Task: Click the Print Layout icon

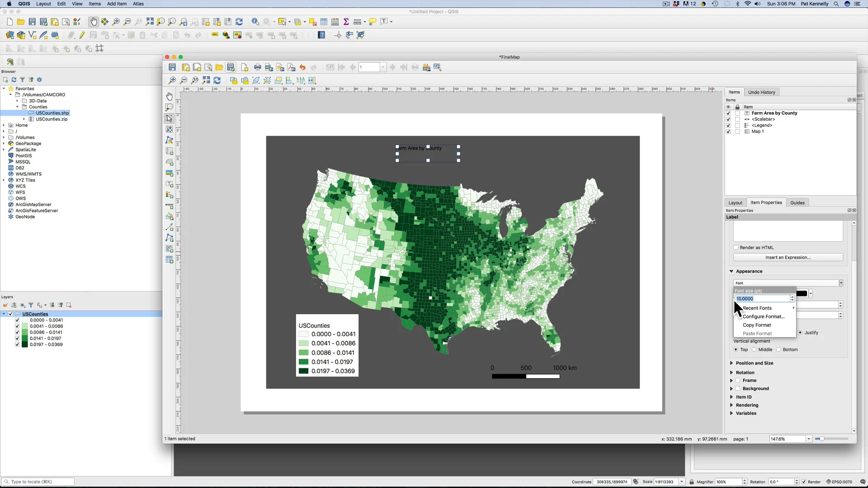Action: coord(258,67)
